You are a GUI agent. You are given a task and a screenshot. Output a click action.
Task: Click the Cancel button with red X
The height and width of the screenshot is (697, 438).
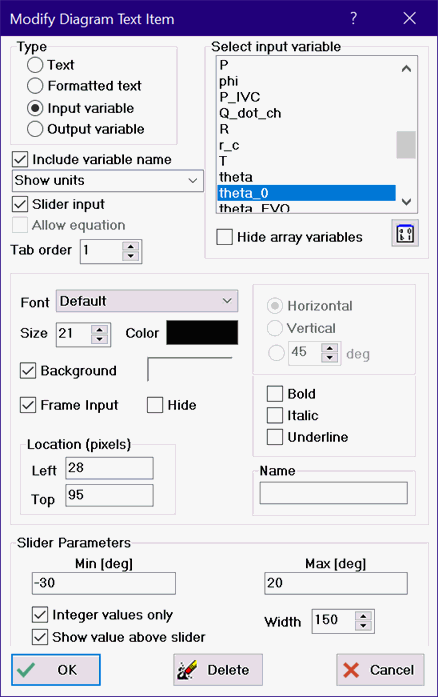[x=380, y=669]
